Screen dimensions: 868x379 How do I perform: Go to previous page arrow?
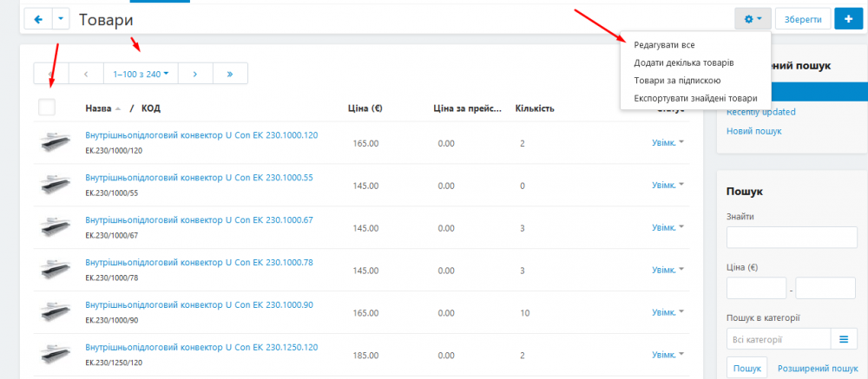86,74
